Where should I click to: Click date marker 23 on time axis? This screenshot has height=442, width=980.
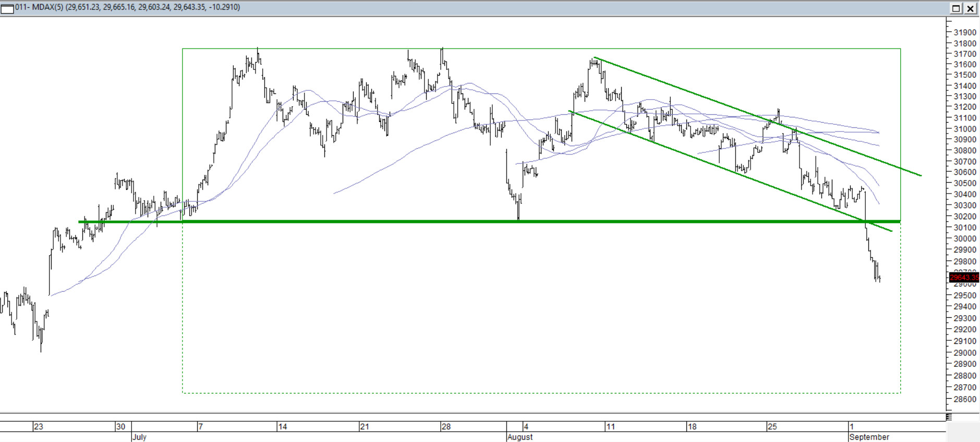pos(39,426)
